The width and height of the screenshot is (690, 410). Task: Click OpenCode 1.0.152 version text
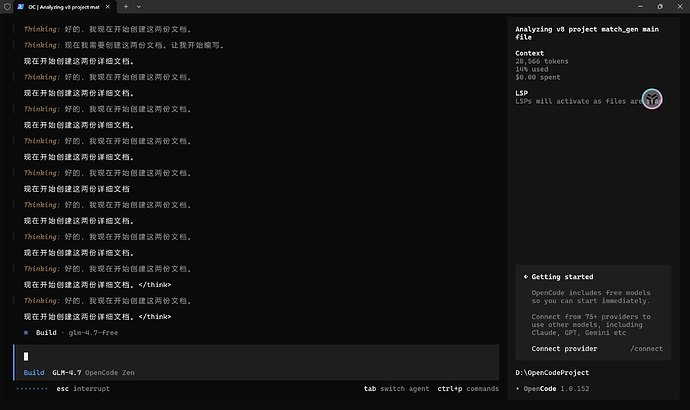[556, 388]
